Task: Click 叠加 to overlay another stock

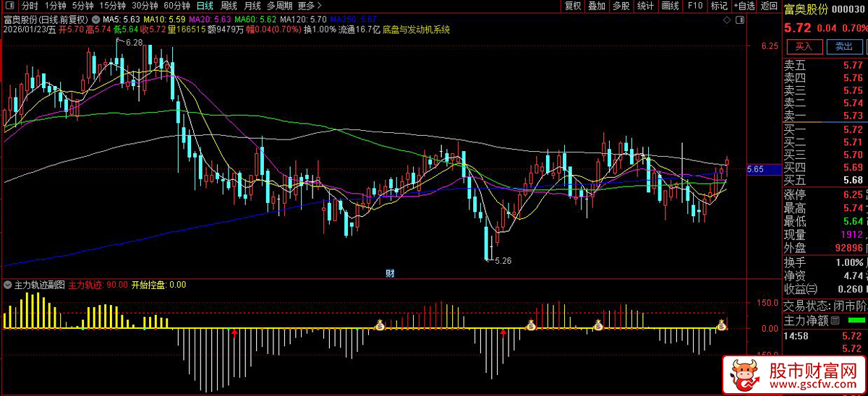Action: (597, 6)
